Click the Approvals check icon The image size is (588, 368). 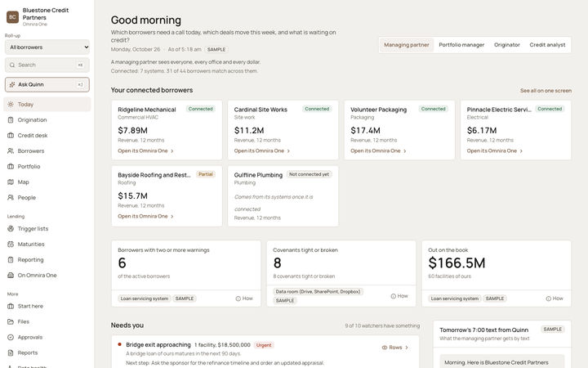[11, 337]
